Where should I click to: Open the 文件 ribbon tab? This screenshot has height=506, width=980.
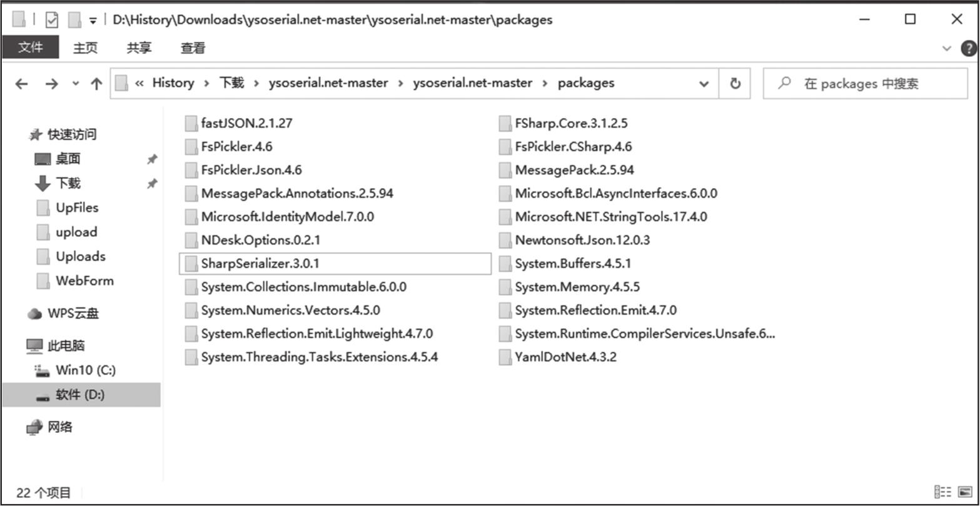30,48
